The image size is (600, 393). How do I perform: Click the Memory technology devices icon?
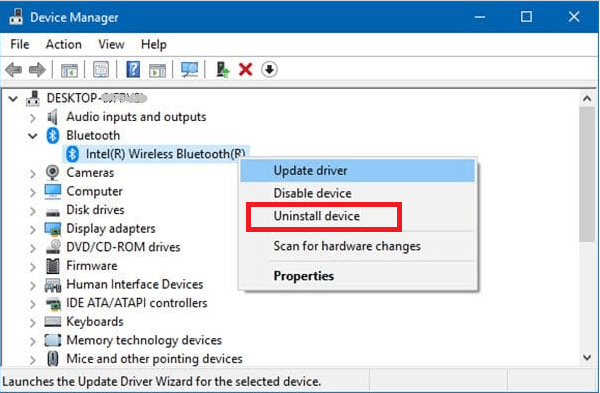coord(53,340)
